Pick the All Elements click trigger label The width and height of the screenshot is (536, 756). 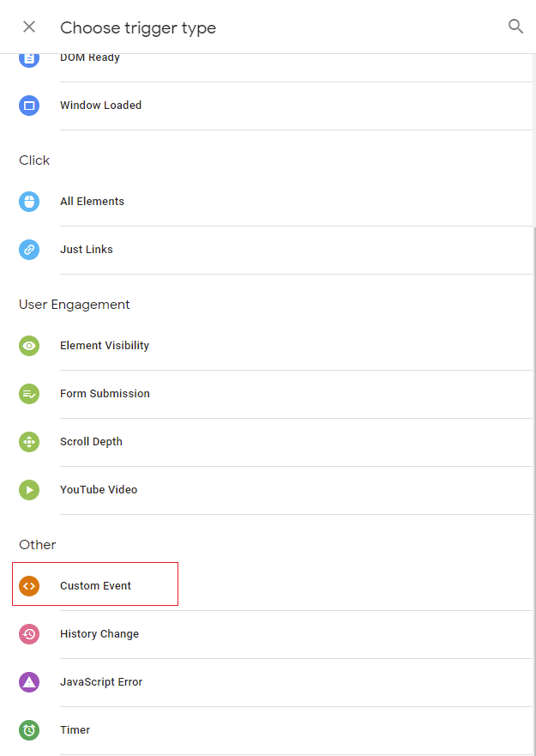pyautogui.click(x=92, y=202)
